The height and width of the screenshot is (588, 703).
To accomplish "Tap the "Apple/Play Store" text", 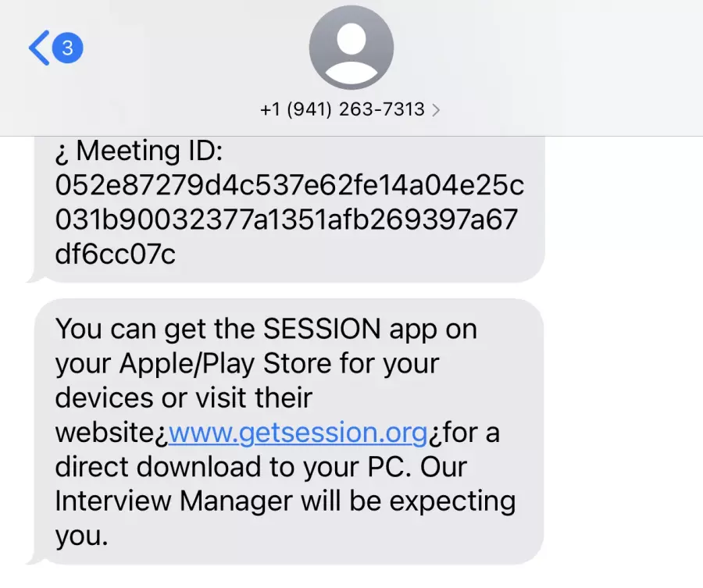I will click(x=234, y=363).
